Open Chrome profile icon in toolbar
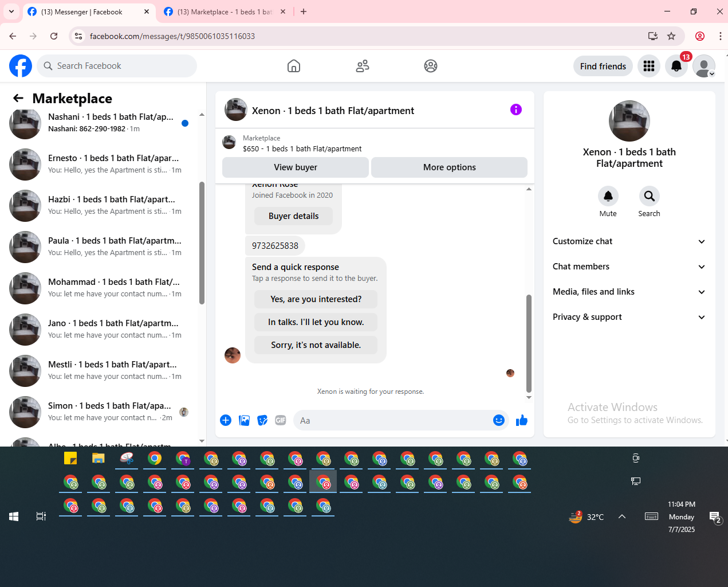Image resolution: width=728 pixels, height=587 pixels. tap(700, 36)
